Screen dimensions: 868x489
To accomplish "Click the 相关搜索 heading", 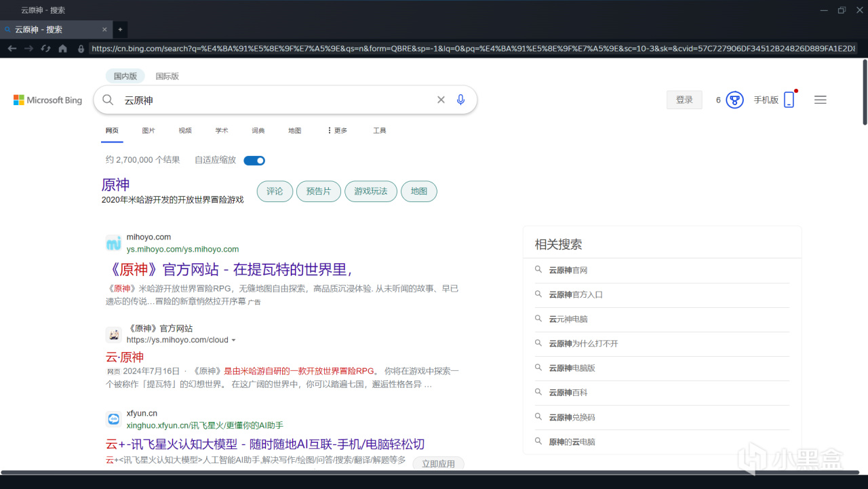I will point(559,244).
